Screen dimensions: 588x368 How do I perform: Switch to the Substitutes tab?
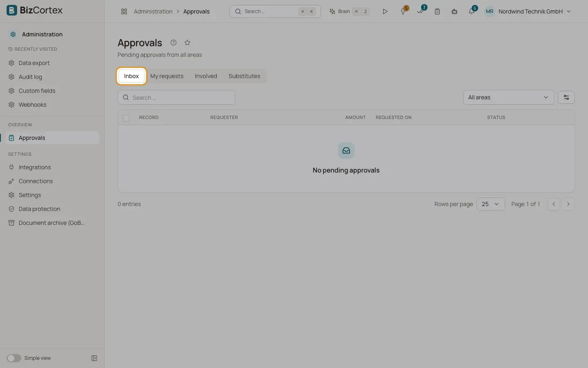click(244, 76)
